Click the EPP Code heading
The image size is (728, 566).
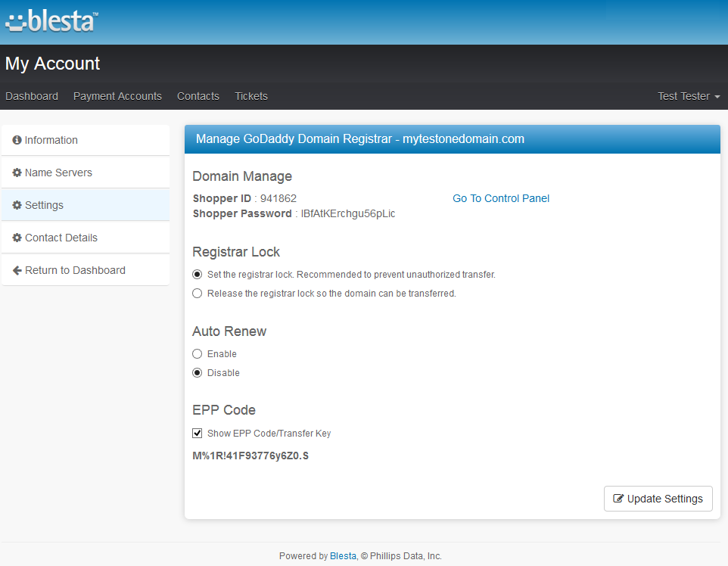coord(224,410)
